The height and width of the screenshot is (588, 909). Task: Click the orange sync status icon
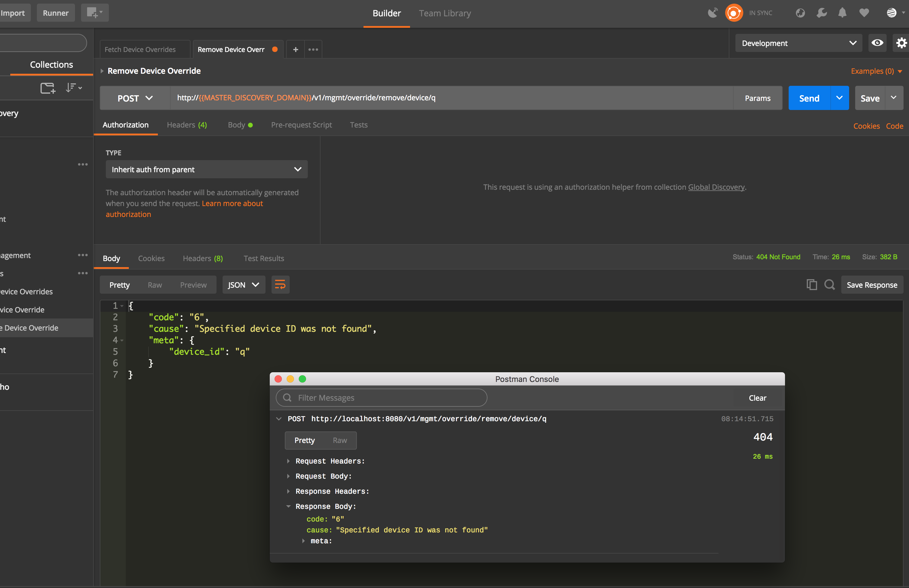(x=734, y=13)
